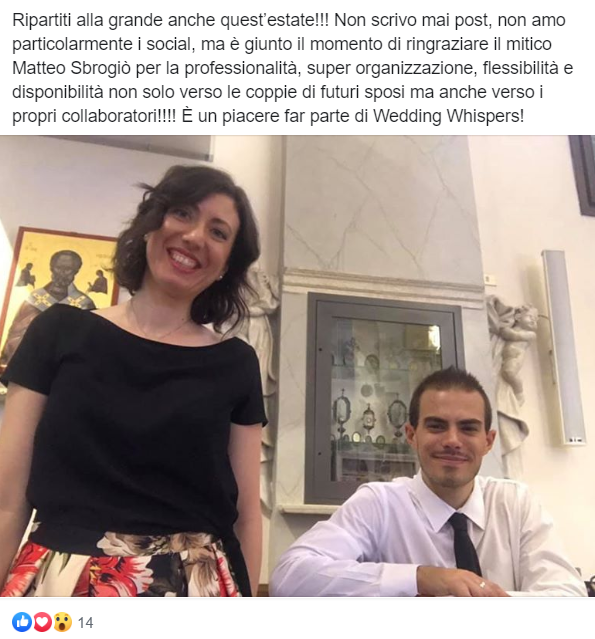Click the red heart Love reaction icon
The height and width of the screenshot is (639, 595).
[42, 622]
